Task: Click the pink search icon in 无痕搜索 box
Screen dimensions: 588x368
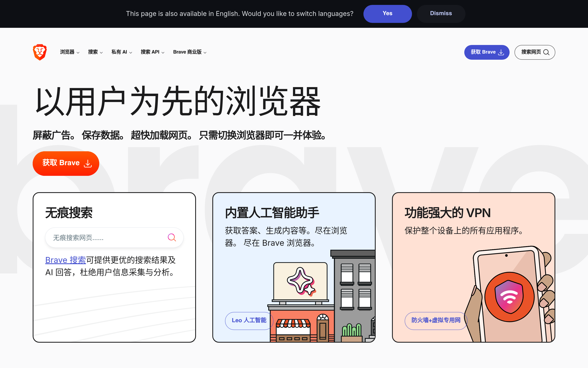Action: pyautogui.click(x=172, y=237)
